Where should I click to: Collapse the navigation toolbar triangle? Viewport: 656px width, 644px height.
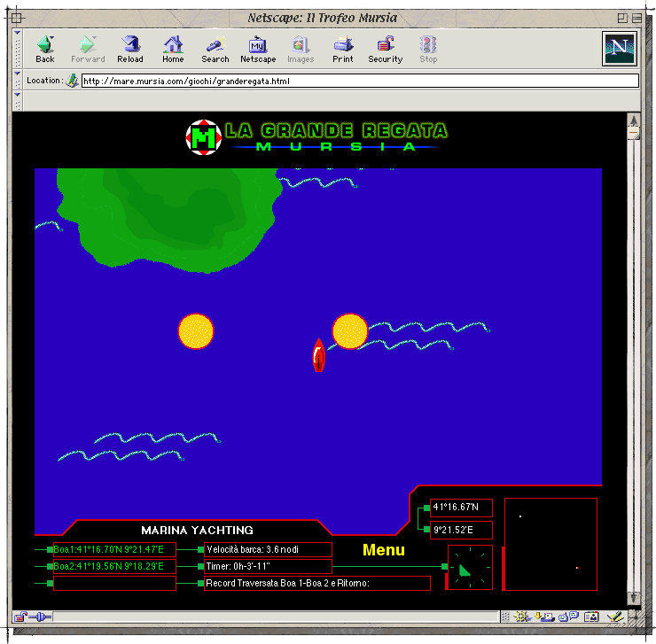click(x=17, y=32)
